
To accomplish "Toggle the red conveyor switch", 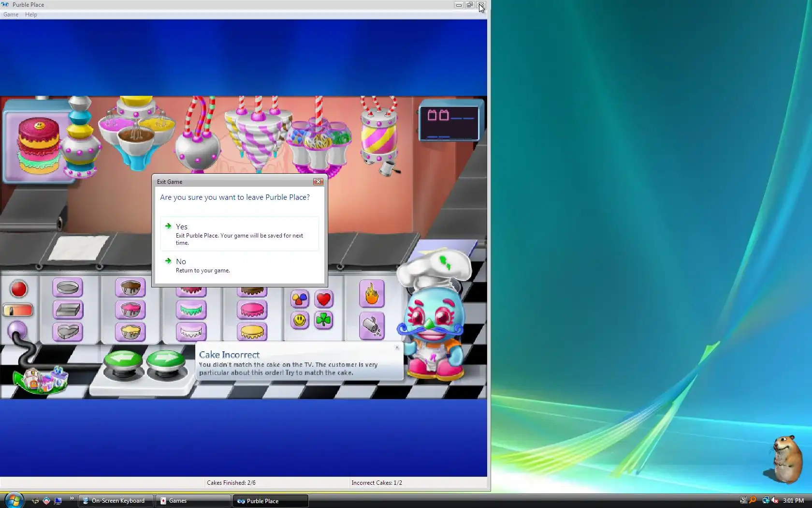I will pyautogui.click(x=18, y=311).
